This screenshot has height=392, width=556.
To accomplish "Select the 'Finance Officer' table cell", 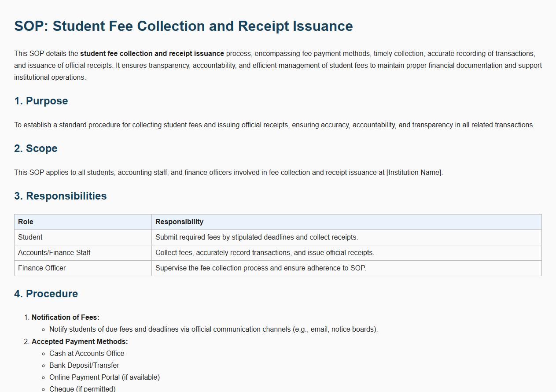I will pos(42,268).
